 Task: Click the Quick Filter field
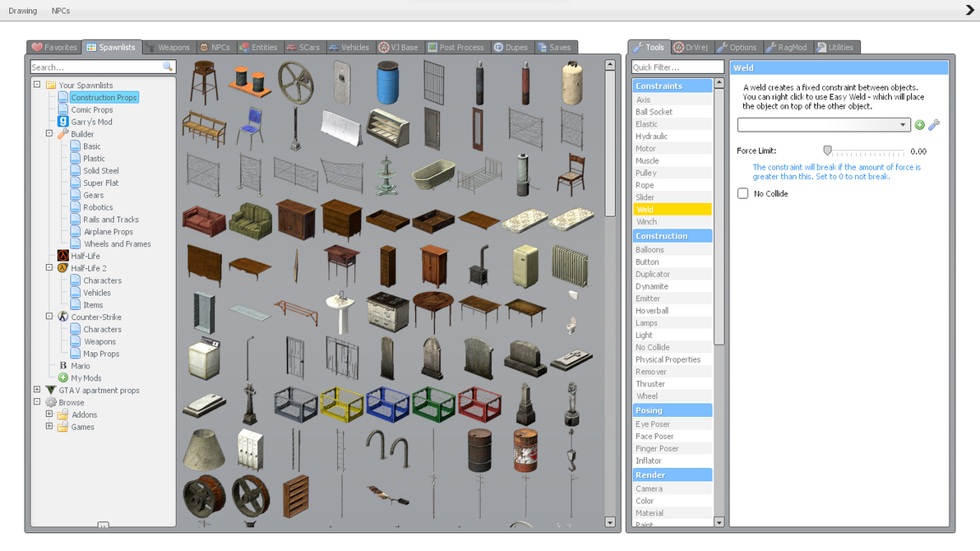point(677,67)
